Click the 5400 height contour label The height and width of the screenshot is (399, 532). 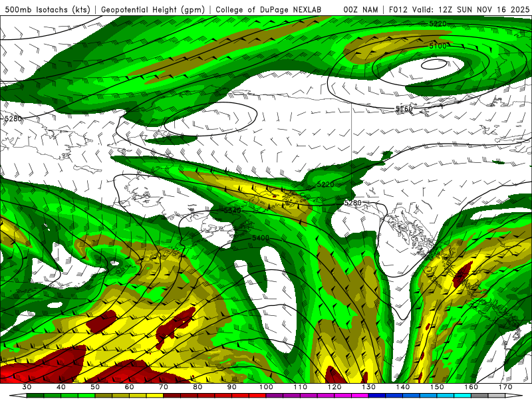pyautogui.click(x=261, y=238)
